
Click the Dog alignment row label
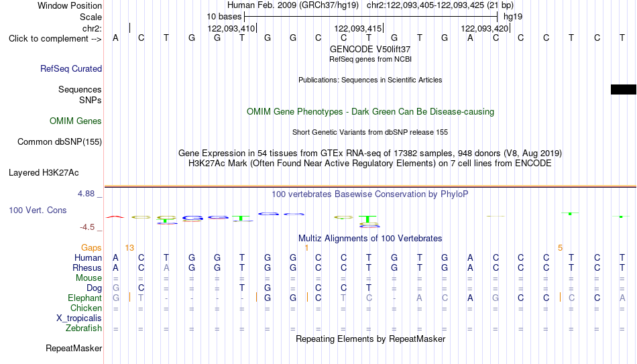pyautogui.click(x=95, y=288)
